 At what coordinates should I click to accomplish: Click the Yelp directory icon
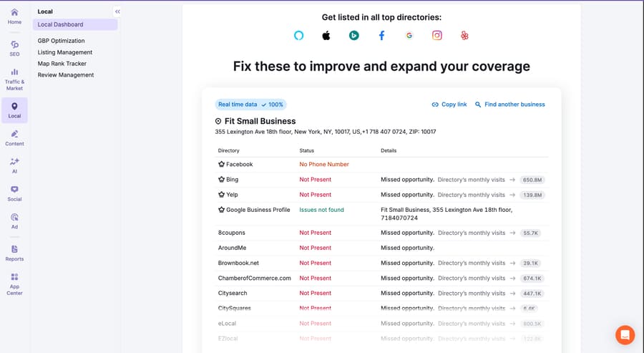[x=464, y=35]
